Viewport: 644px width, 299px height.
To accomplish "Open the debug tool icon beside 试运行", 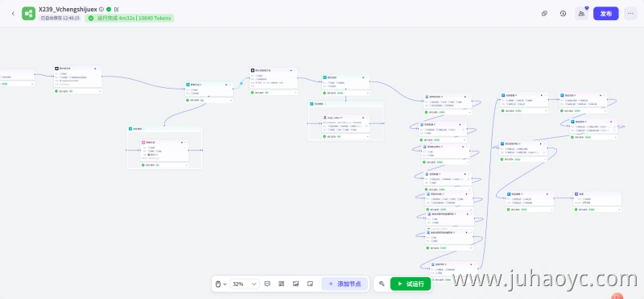I will click(x=382, y=284).
